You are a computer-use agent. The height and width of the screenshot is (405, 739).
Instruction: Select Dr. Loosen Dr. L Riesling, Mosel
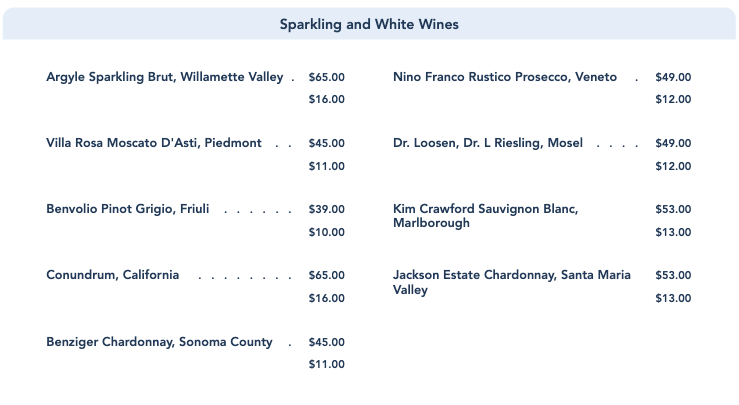coord(488,143)
